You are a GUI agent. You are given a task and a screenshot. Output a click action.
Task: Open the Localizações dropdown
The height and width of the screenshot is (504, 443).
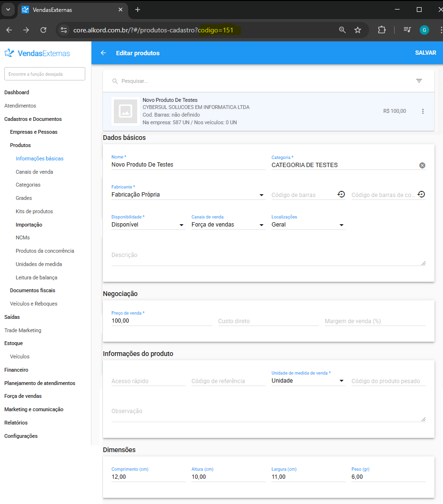(308, 225)
